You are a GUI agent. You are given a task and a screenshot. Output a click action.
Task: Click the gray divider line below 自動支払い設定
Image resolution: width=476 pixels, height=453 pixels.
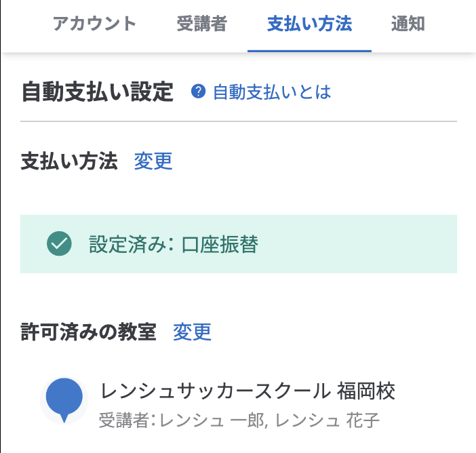click(239, 121)
